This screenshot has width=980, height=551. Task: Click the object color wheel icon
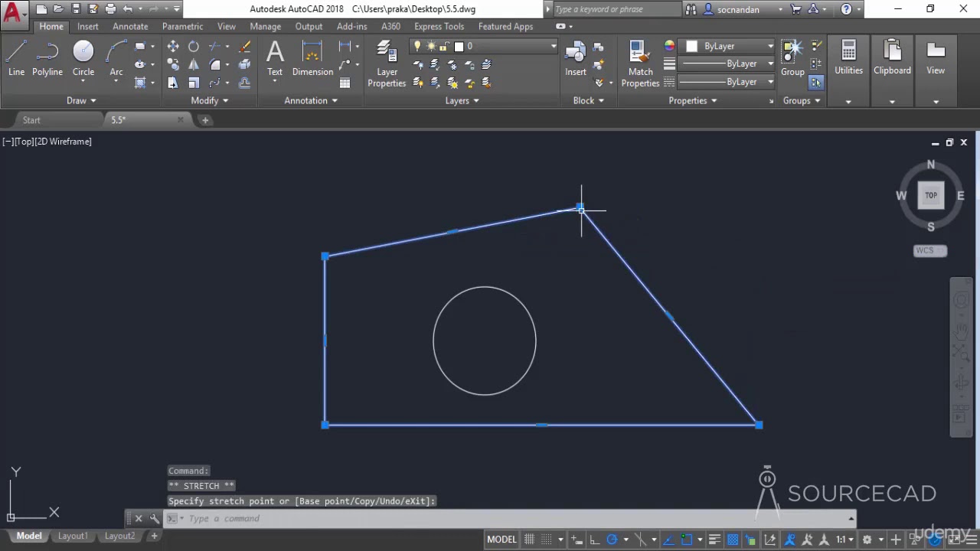(669, 46)
